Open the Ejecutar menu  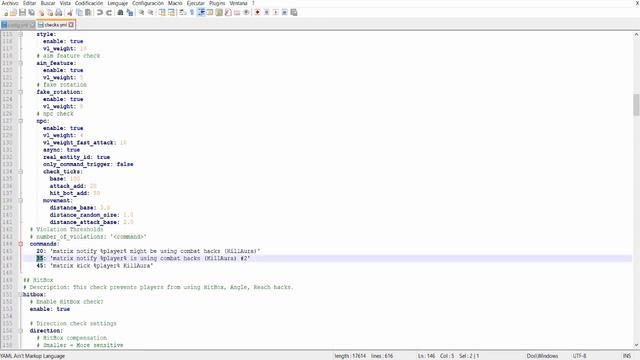coord(196,3)
